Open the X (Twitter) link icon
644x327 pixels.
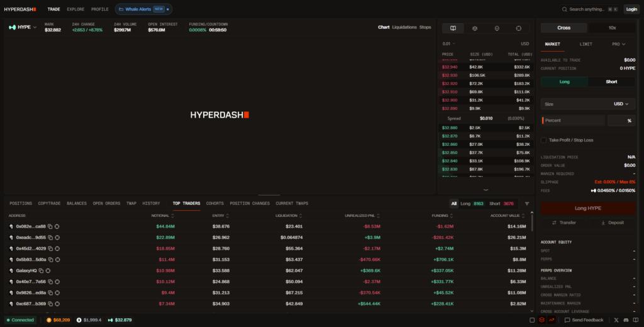[x=616, y=320]
